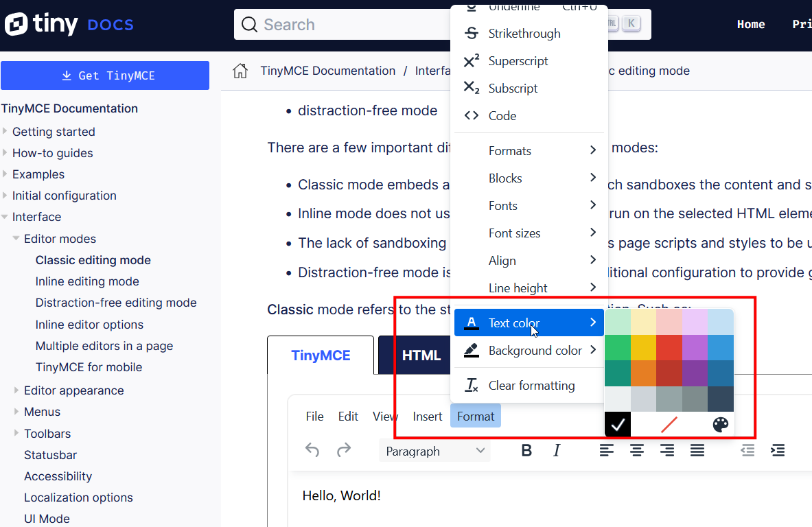This screenshot has height=527, width=812.
Task: Expand Editor appearance tree section
Action: click(16, 390)
